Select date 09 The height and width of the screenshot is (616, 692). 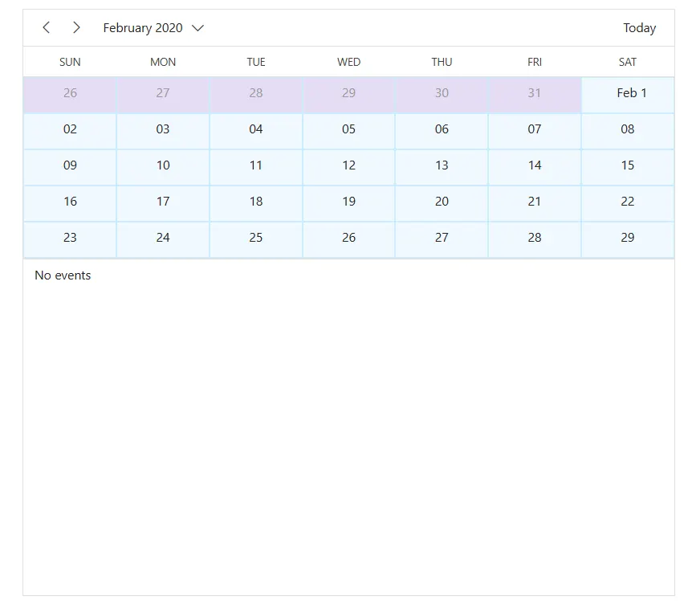(70, 167)
